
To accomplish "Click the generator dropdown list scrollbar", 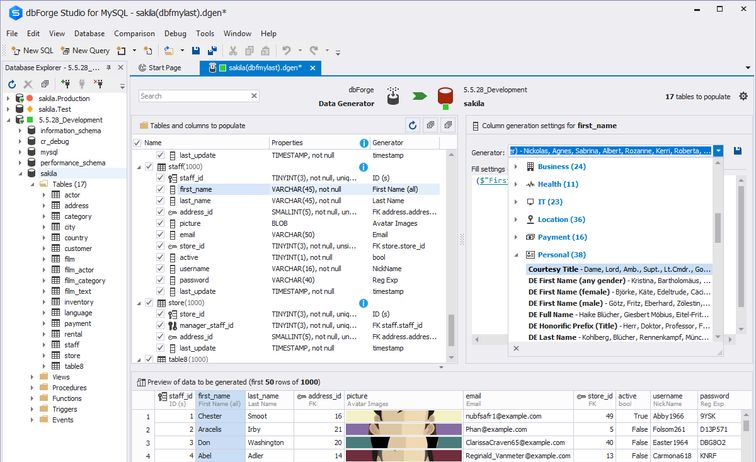I will pyautogui.click(x=717, y=228).
